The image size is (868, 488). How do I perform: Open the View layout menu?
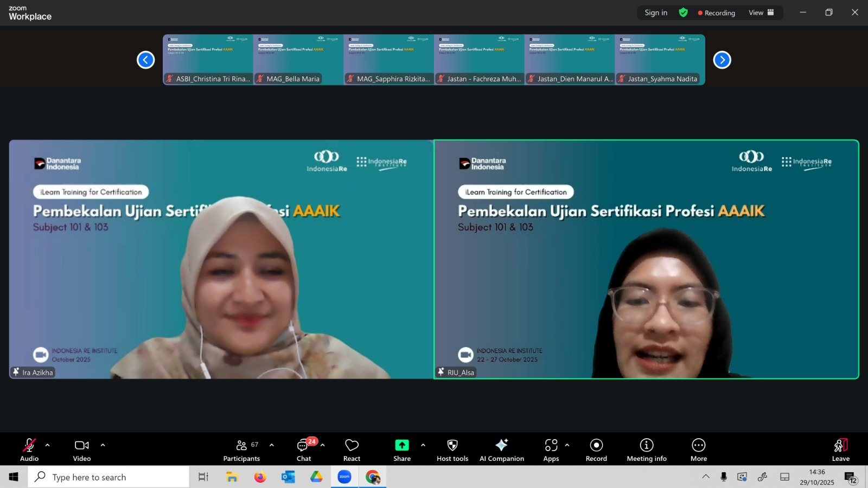click(x=761, y=12)
